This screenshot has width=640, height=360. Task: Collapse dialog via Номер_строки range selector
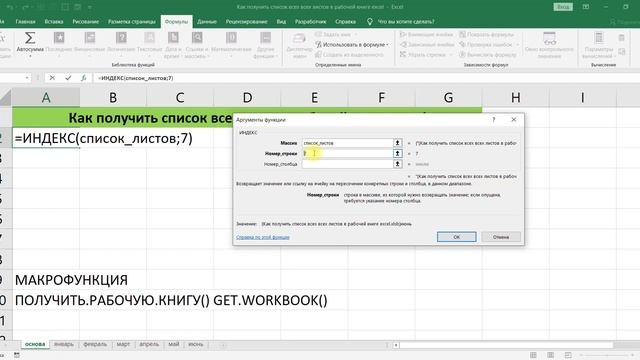(397, 153)
